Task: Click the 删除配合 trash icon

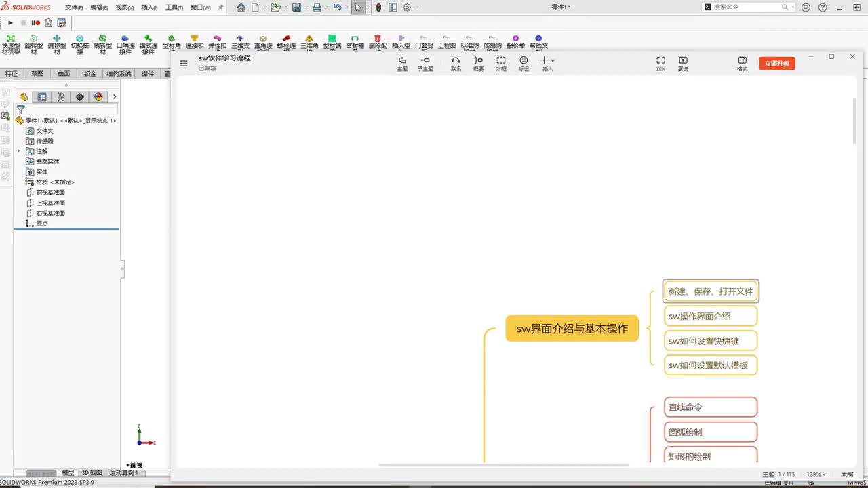Action: click(x=378, y=39)
